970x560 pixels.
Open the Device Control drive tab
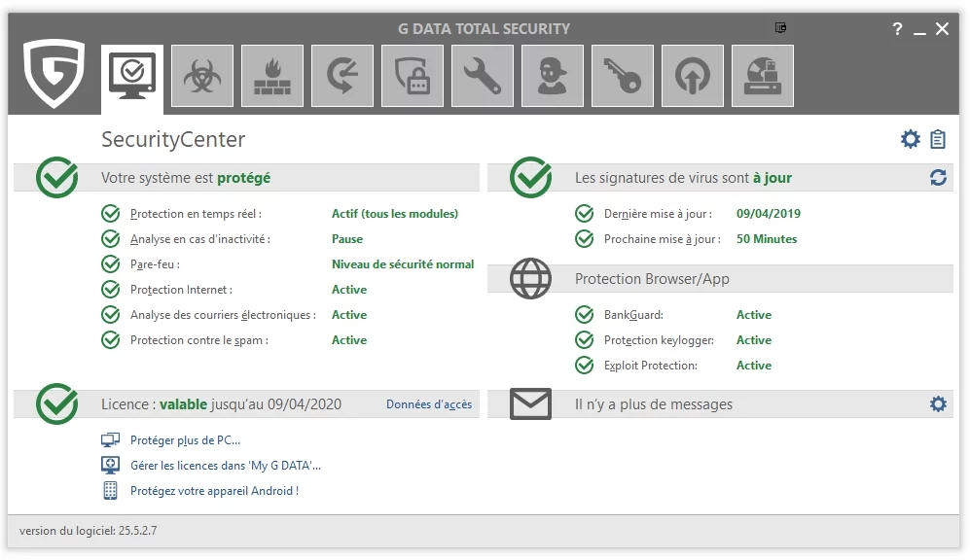click(x=762, y=76)
